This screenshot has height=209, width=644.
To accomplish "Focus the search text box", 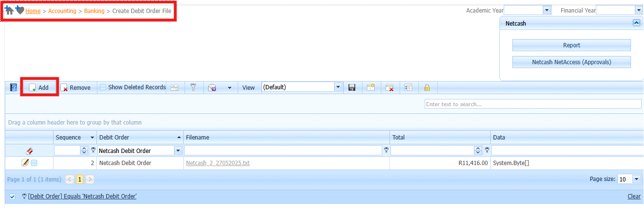I will [x=533, y=104].
